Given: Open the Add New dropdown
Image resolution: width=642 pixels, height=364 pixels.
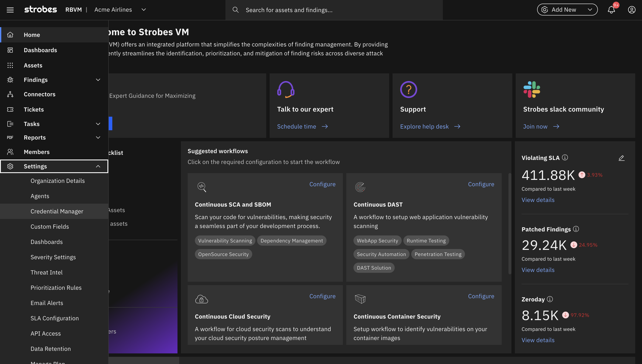Looking at the screenshot, I should point(567,10).
